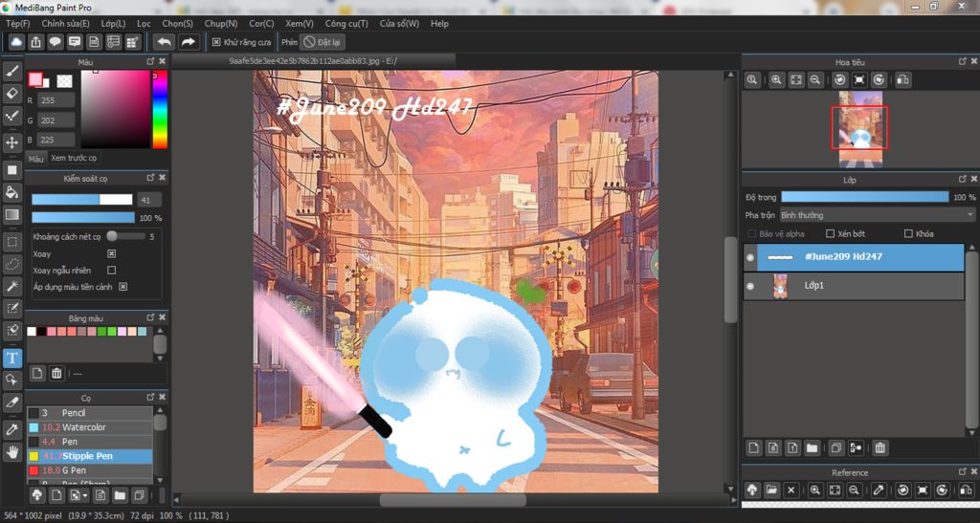Toggle Áp dụng màu tiền cảnh checkbox
Viewport: 980px width, 523px height.
[x=123, y=287]
